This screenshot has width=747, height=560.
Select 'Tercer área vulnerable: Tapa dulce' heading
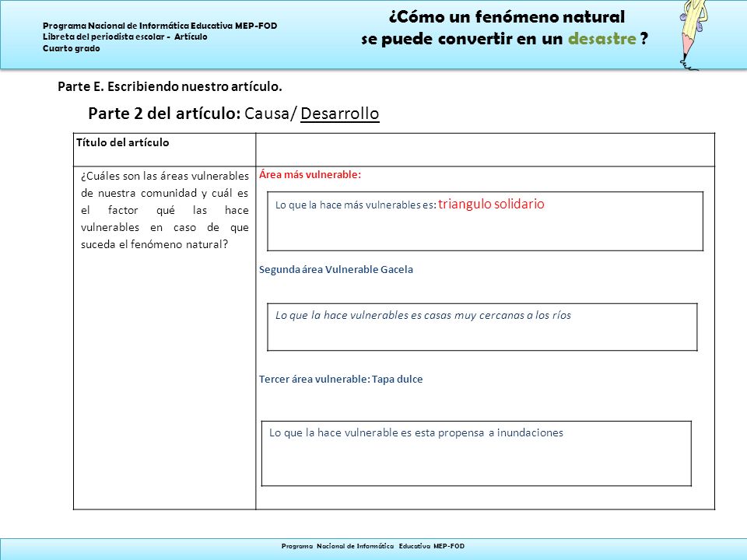(x=341, y=380)
